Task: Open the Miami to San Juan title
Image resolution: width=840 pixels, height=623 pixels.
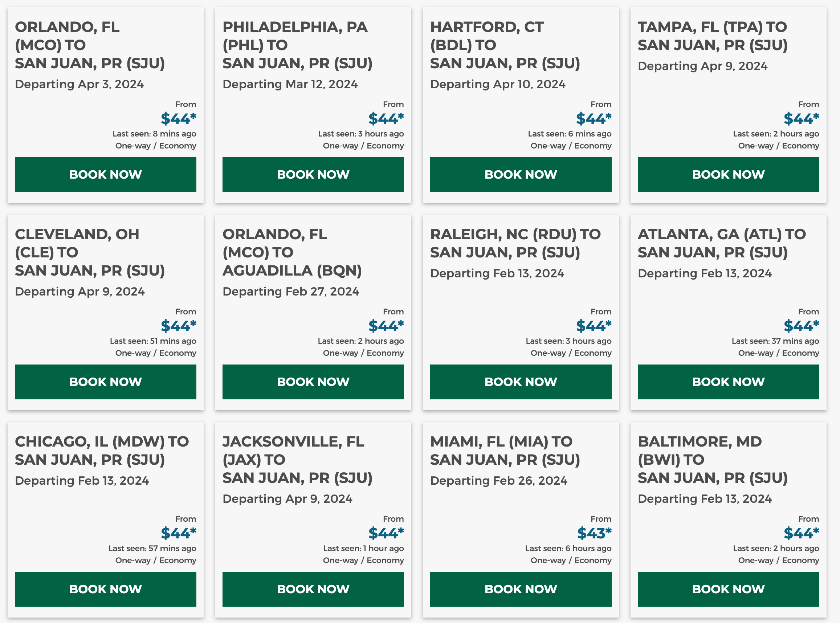Action: click(505, 451)
